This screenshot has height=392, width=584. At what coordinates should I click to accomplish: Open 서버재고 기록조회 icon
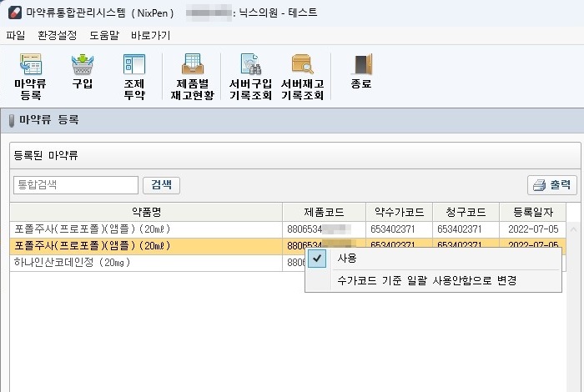302,75
